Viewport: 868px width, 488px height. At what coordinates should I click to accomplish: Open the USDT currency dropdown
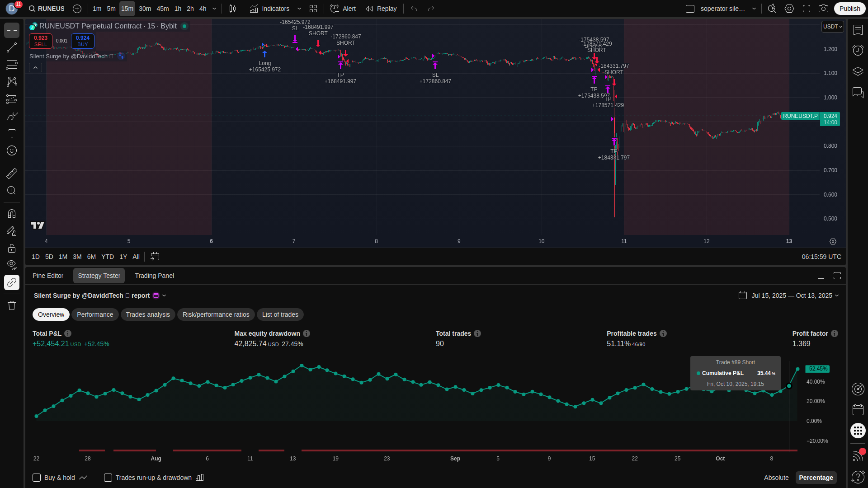pos(832,27)
